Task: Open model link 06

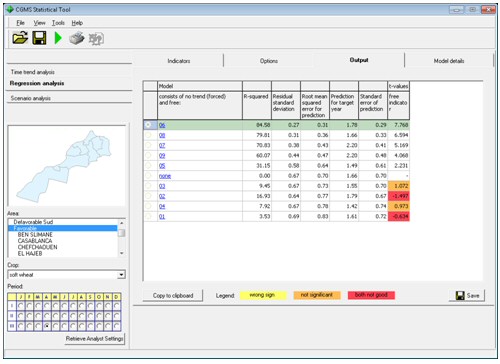Action: coord(162,125)
